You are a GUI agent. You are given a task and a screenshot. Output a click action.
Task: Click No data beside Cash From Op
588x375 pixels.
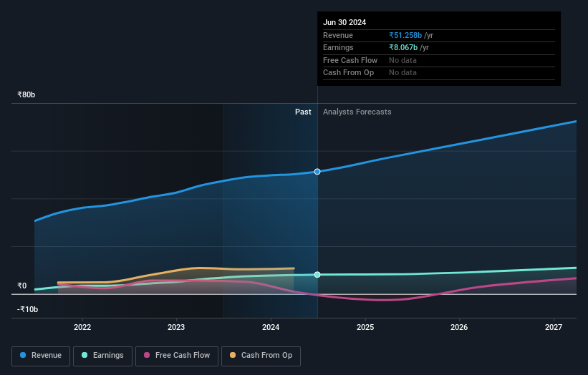click(403, 73)
